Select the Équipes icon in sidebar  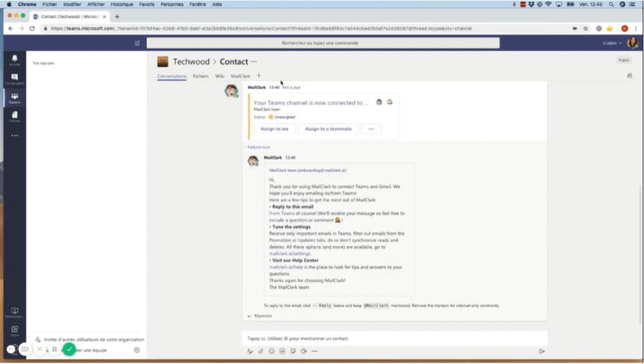(x=15, y=98)
